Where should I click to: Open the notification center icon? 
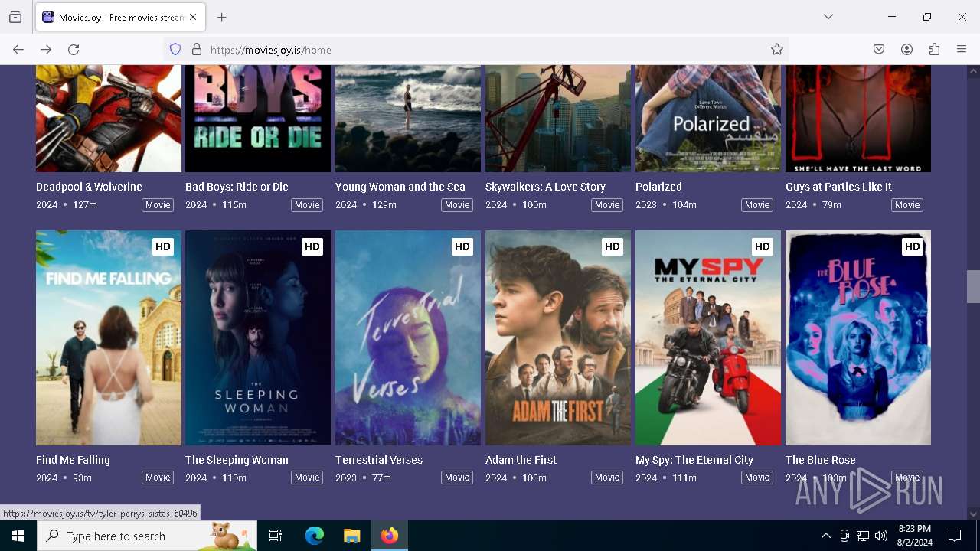[955, 536]
